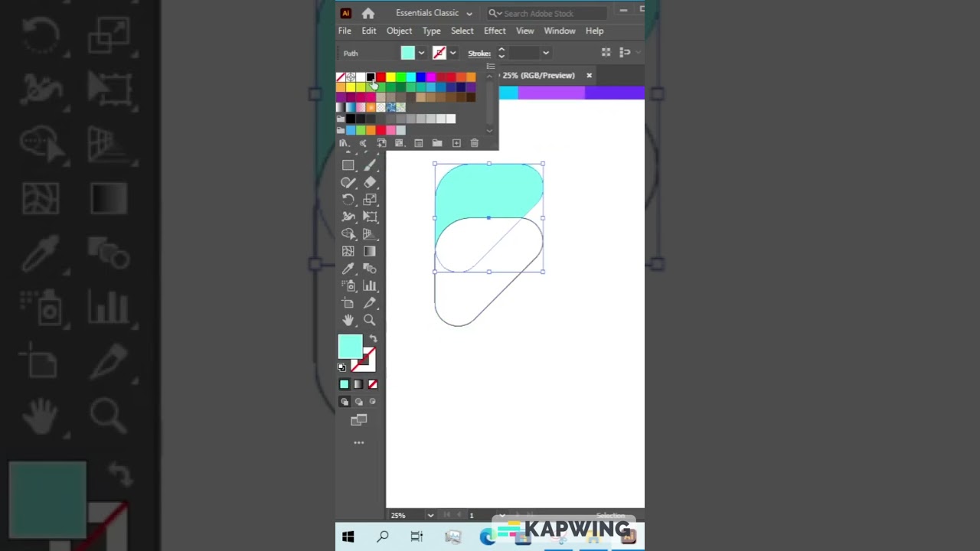Image resolution: width=980 pixels, height=551 pixels.
Task: Open the Windows Start menu
Action: pyautogui.click(x=348, y=537)
